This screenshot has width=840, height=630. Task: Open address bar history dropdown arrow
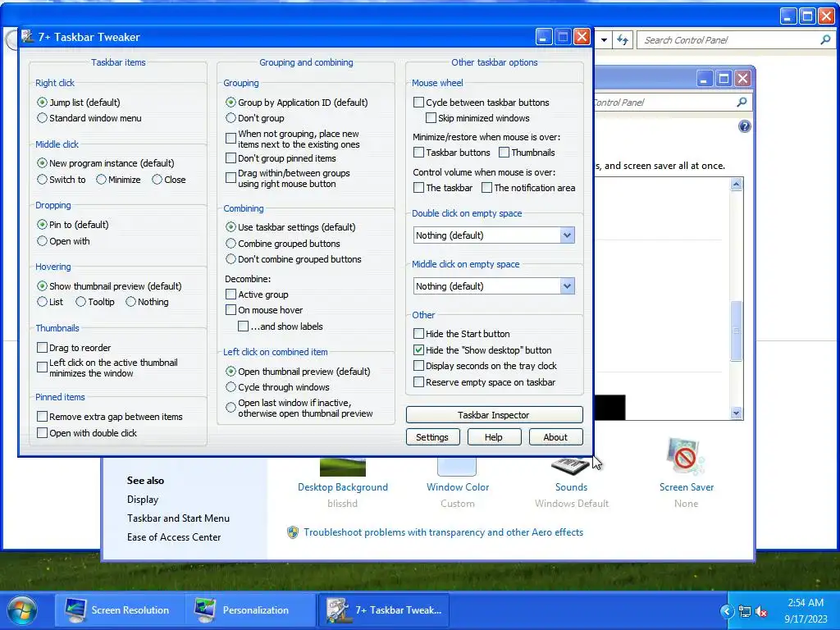pos(605,40)
